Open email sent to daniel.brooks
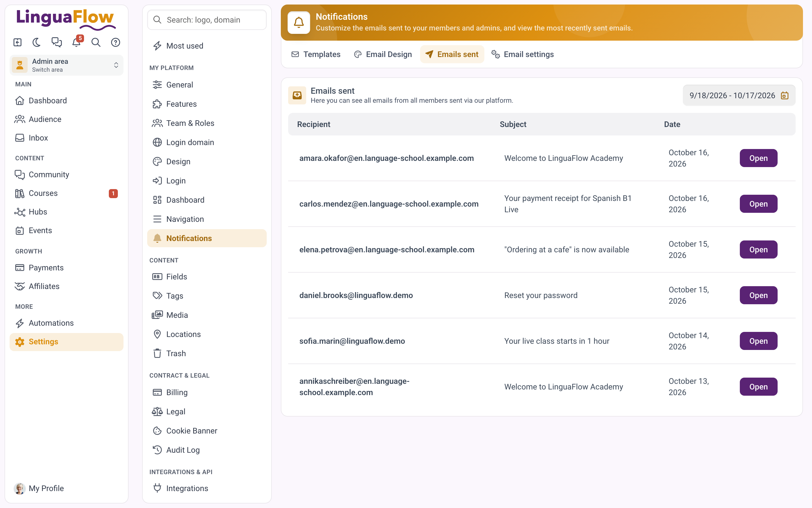 tap(758, 295)
